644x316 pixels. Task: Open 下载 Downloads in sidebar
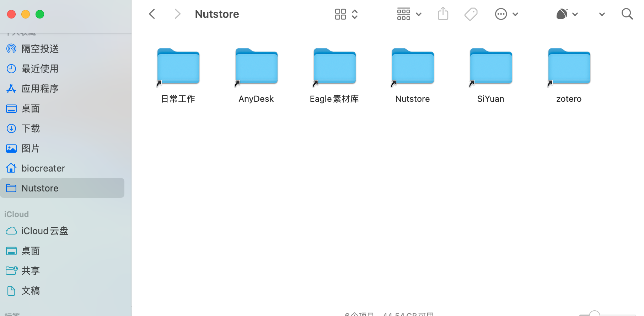(x=63, y=128)
